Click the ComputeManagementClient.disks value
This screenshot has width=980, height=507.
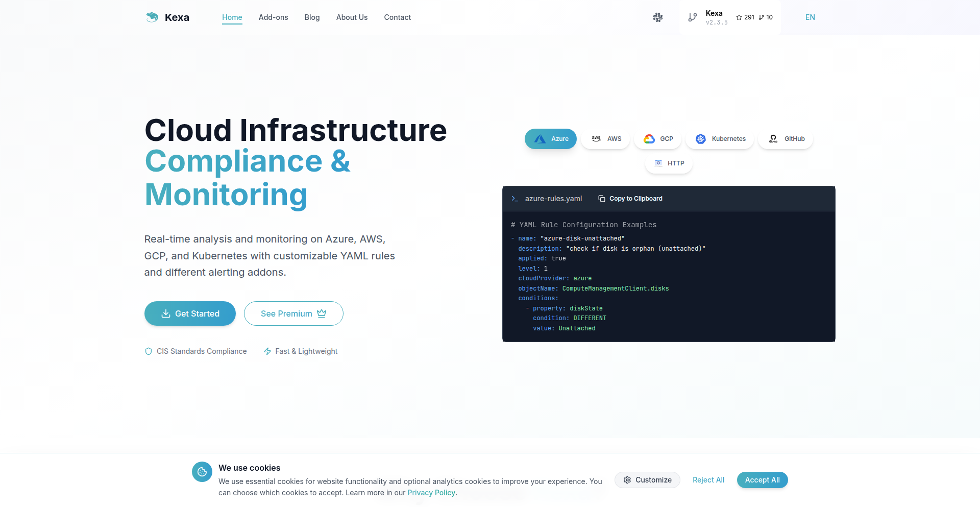coord(616,288)
